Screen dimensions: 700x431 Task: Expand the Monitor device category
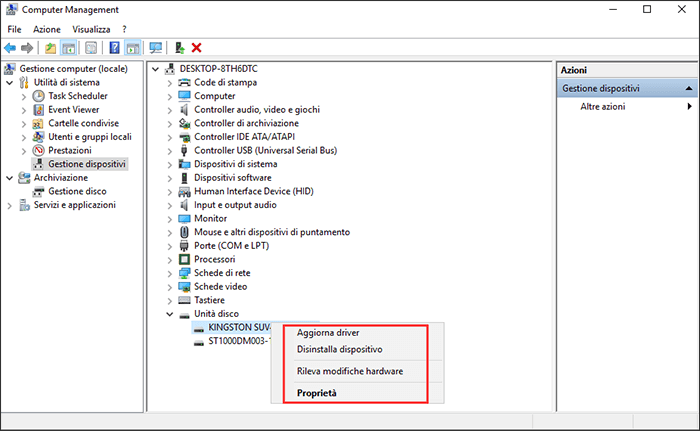point(170,219)
